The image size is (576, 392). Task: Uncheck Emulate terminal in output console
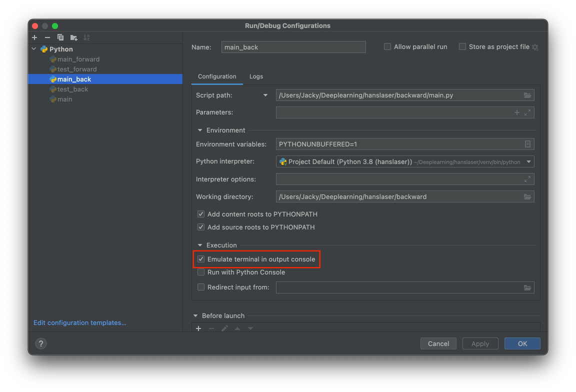coord(200,259)
